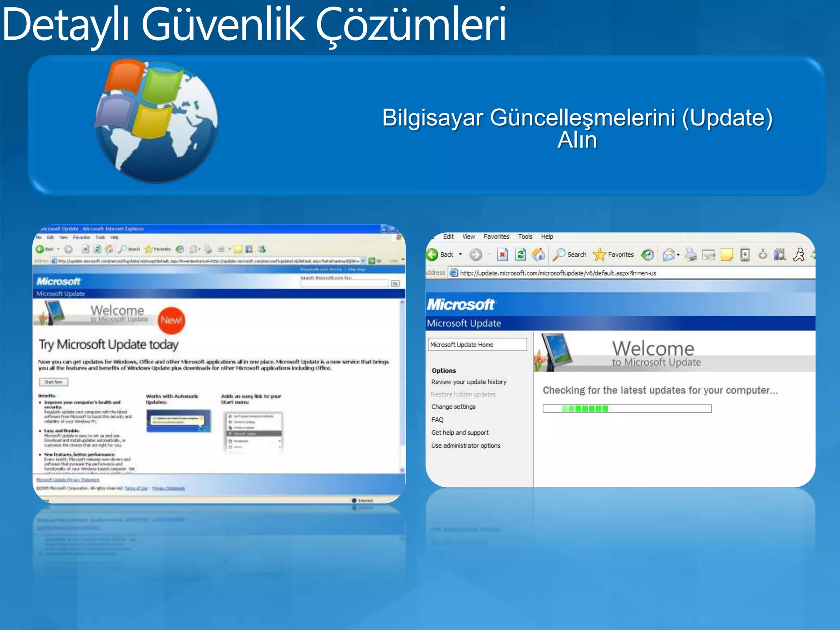The image size is (840, 630).
Task: Click the green Back icon in left browser
Action: (x=40, y=249)
